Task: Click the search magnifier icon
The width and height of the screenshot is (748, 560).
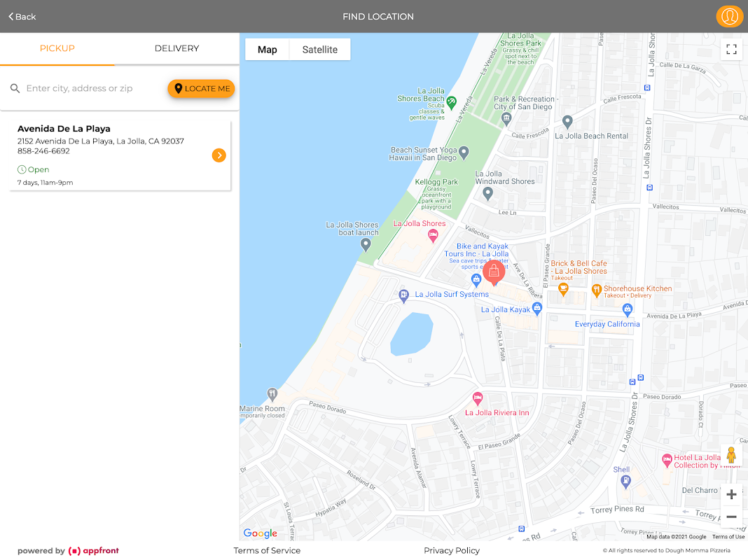Action: tap(15, 88)
